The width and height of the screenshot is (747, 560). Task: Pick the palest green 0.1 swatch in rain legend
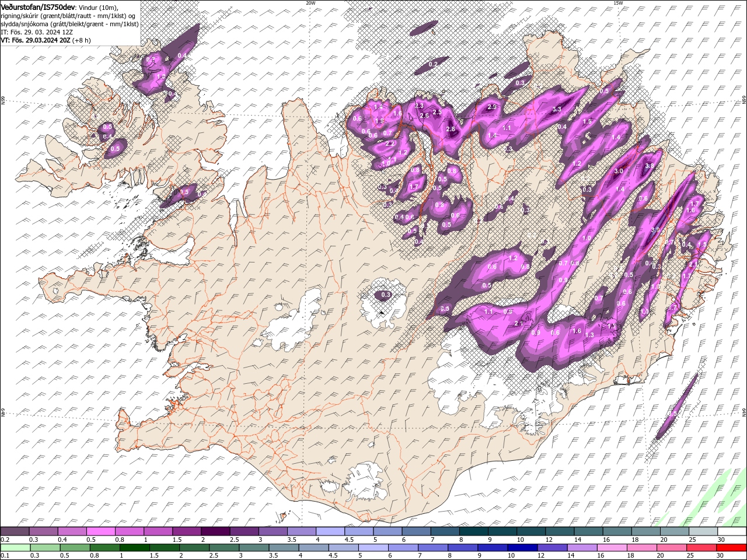click(x=15, y=548)
